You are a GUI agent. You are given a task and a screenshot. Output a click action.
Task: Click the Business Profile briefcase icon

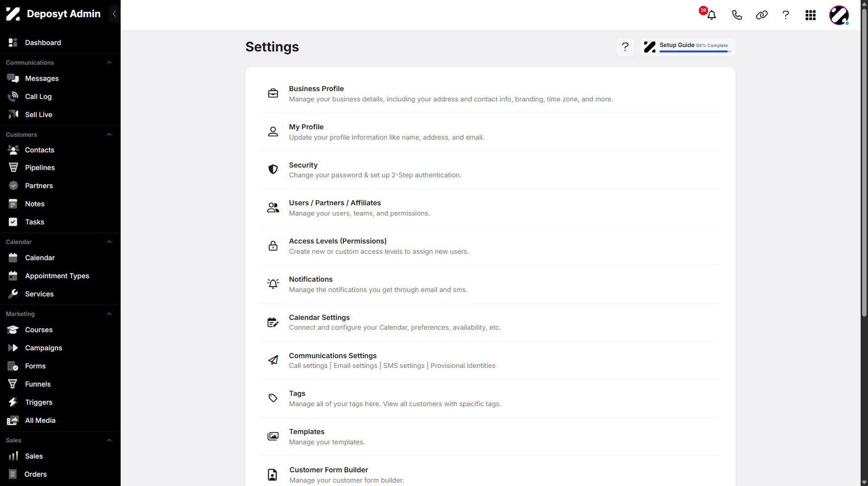273,93
